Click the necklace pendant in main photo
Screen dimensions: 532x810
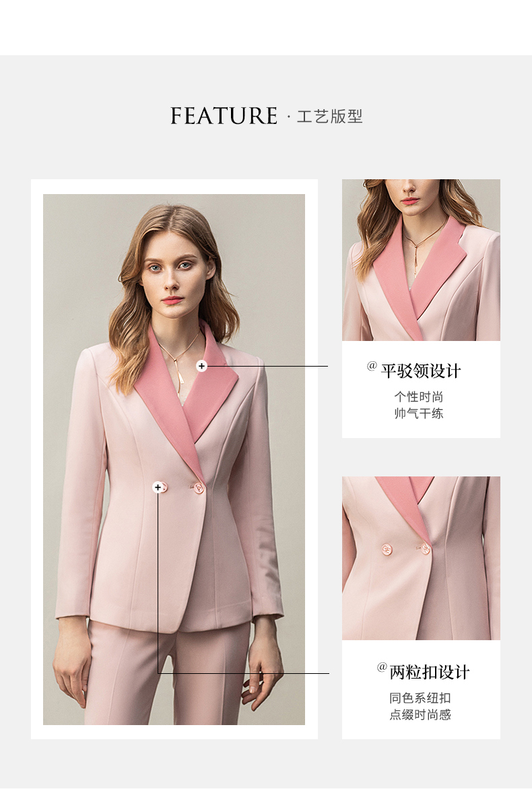pyautogui.click(x=180, y=381)
